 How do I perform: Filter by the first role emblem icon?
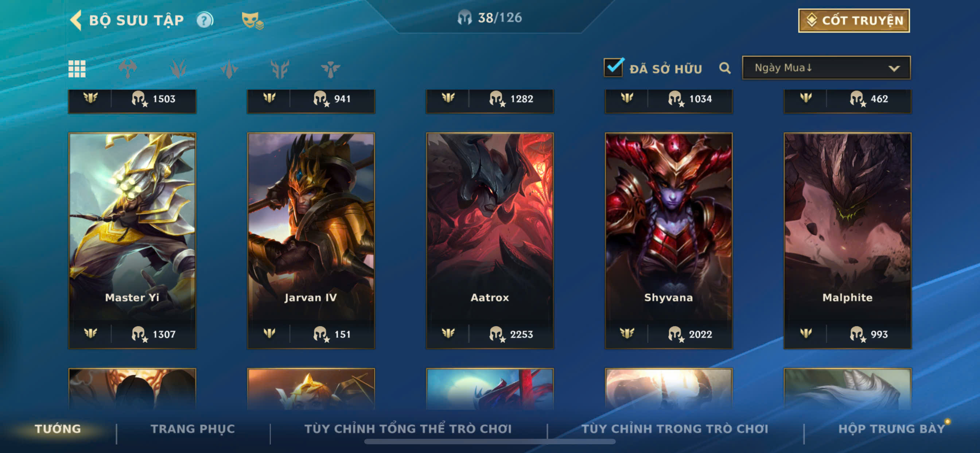coord(128,69)
